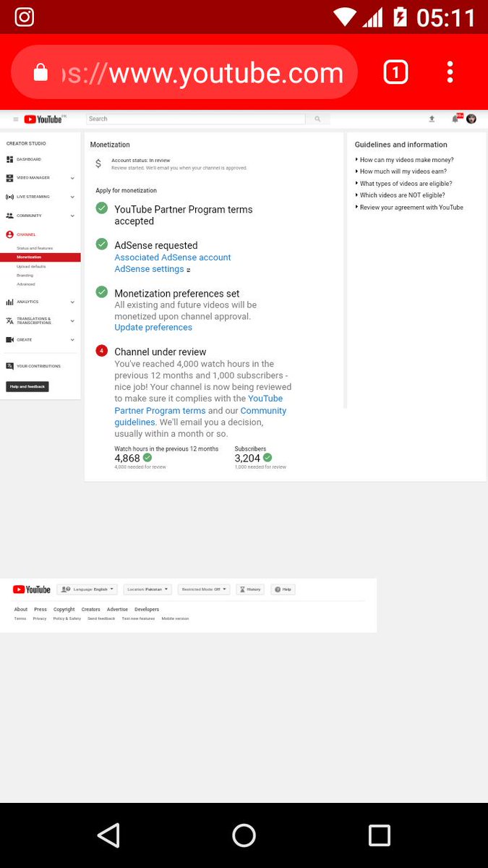Expand 'Which videos are NOT eligible?'
This screenshot has width=488, height=868.
[x=400, y=195]
